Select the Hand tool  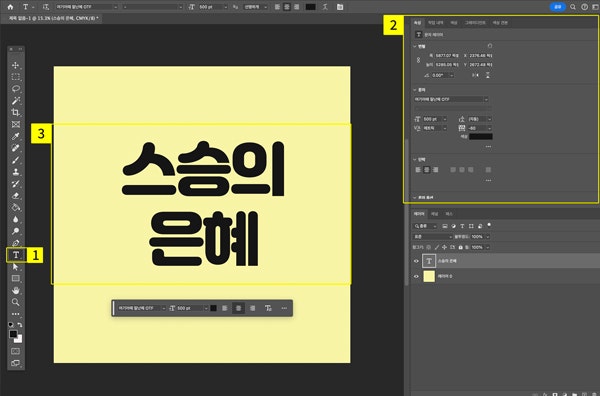pos(16,290)
